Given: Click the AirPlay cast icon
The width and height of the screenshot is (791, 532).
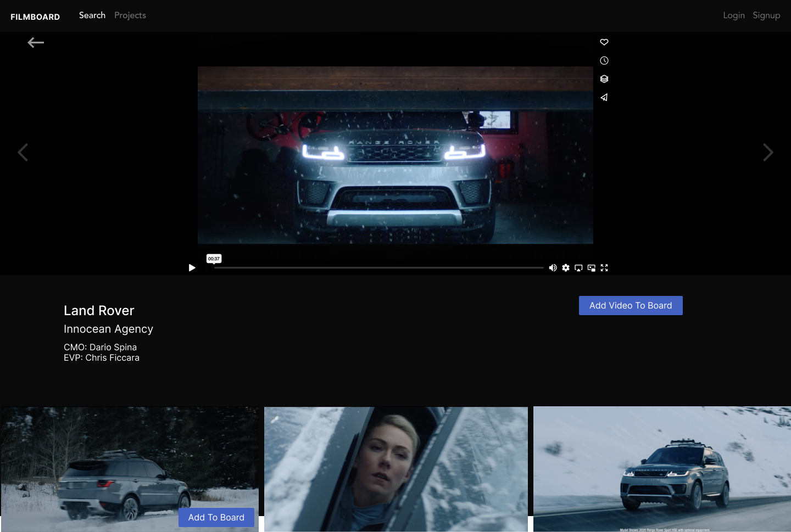Looking at the screenshot, I should point(578,268).
